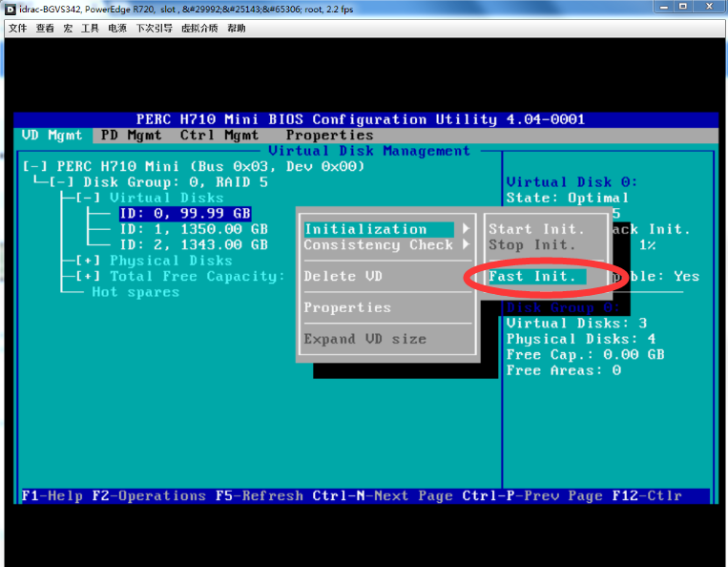Image resolution: width=728 pixels, height=567 pixels.
Task: Choose Delete VD in the popup menu
Action: coord(343,276)
